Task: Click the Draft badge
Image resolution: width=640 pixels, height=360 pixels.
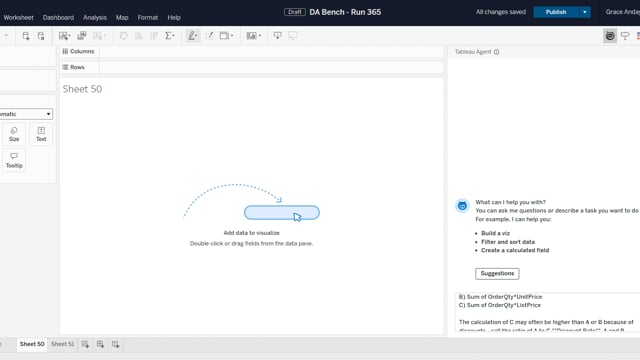Action: coord(295,12)
